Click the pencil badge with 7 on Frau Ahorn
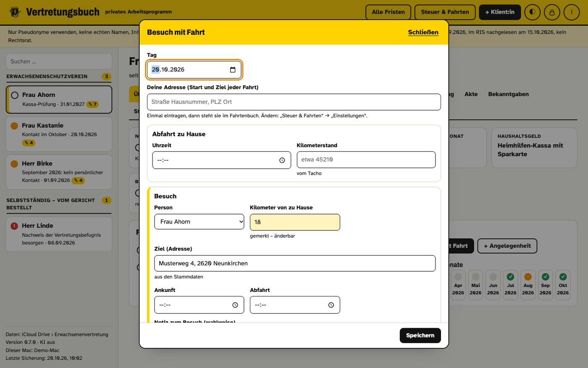Image resolution: width=588 pixels, height=368 pixels. (x=92, y=104)
